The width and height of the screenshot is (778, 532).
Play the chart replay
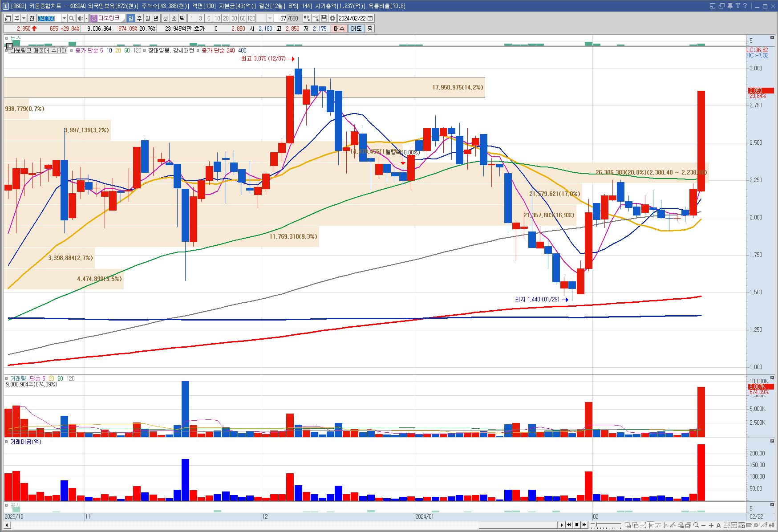tap(562, 525)
